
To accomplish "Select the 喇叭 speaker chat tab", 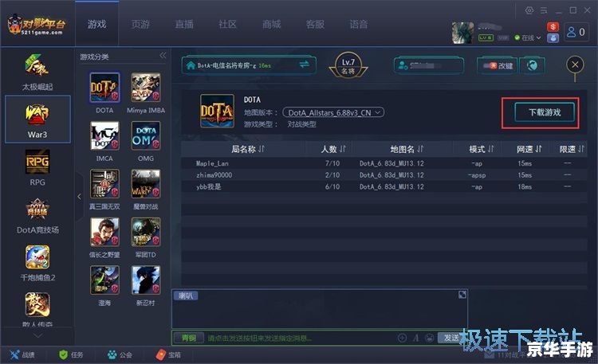I will [186, 296].
